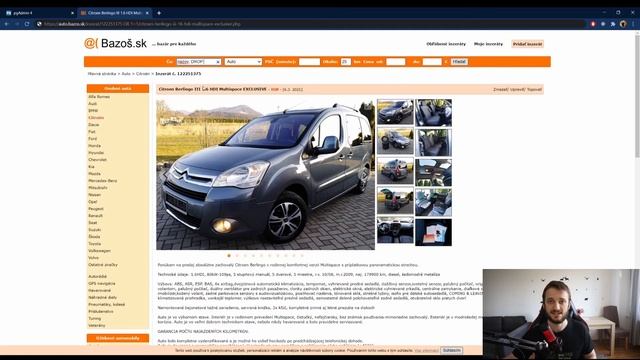Open BMW in sidebar
The height and width of the screenshot is (360, 640).
coord(93,111)
